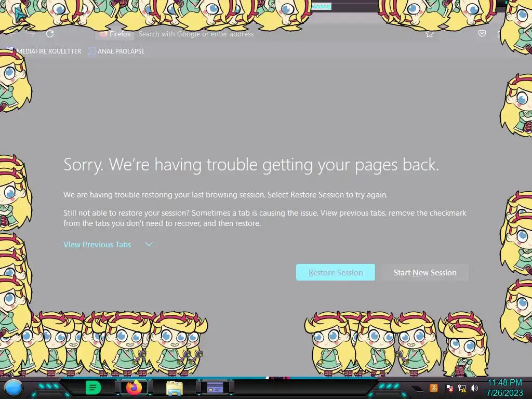Open File Explorer from the taskbar

[x=175, y=388]
